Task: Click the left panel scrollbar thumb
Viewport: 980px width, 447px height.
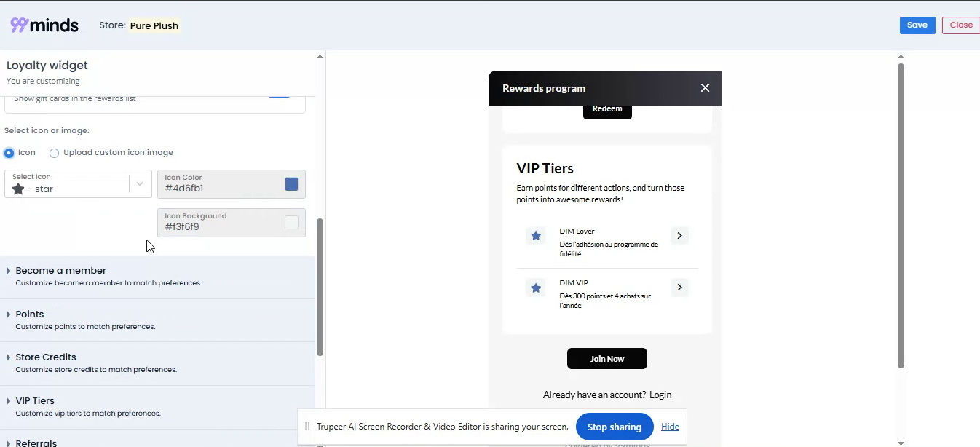Action: tap(320, 287)
